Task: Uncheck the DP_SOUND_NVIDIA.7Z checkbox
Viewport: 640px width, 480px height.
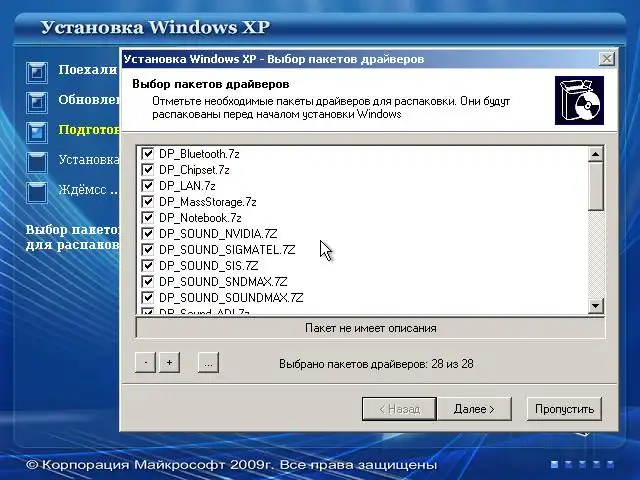Action: point(147,233)
